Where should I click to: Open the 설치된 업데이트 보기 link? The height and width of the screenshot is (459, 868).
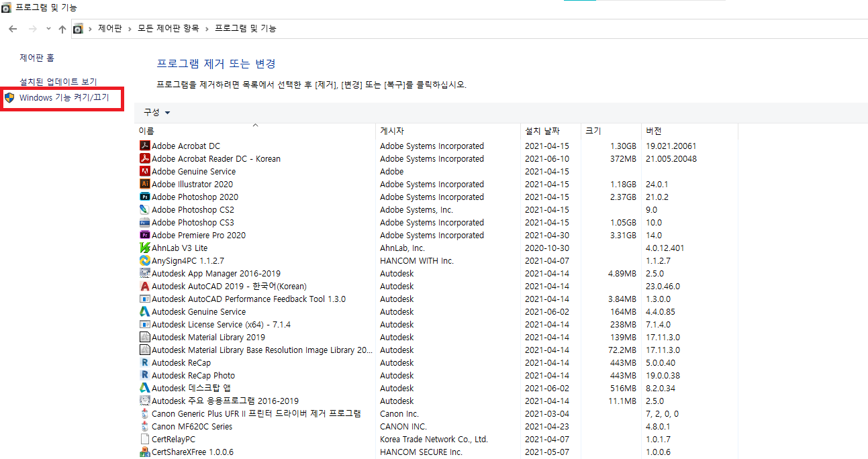pyautogui.click(x=58, y=82)
